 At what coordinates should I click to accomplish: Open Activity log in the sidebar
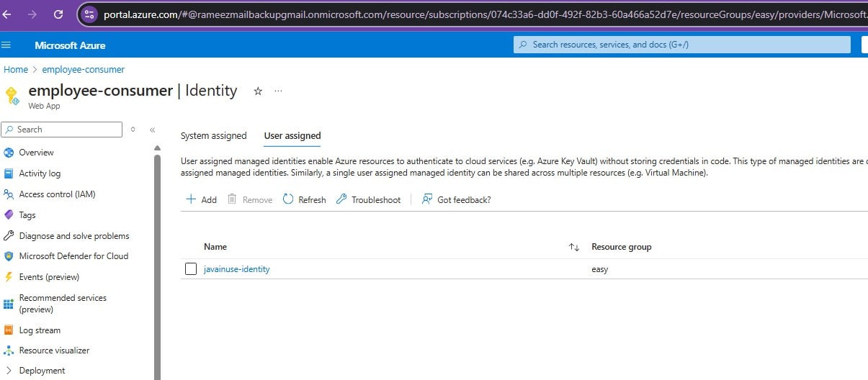[x=40, y=173]
